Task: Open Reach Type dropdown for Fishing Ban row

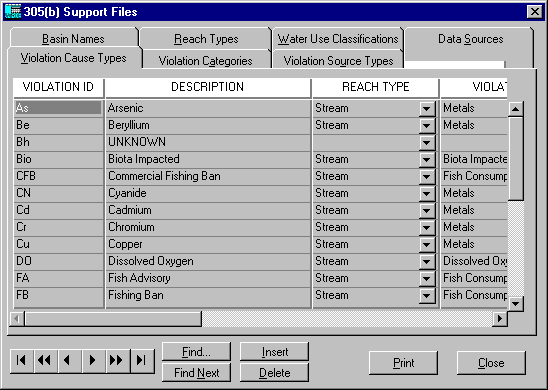Action: click(426, 296)
